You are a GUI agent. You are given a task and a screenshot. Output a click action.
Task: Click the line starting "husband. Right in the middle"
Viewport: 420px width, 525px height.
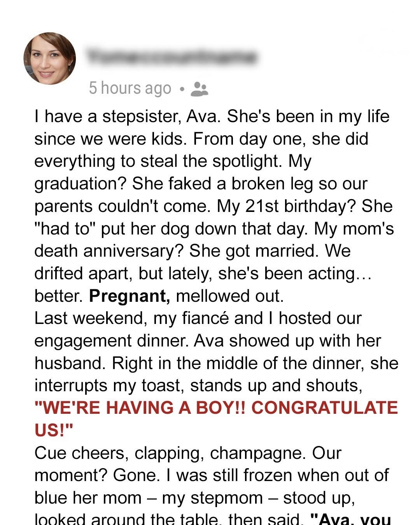coord(216,363)
